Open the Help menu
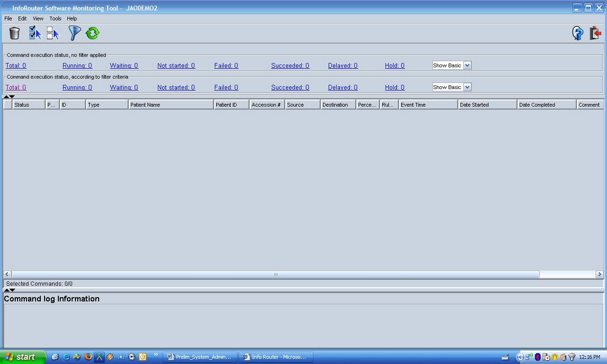This screenshot has height=364, width=607. pyautogui.click(x=72, y=18)
